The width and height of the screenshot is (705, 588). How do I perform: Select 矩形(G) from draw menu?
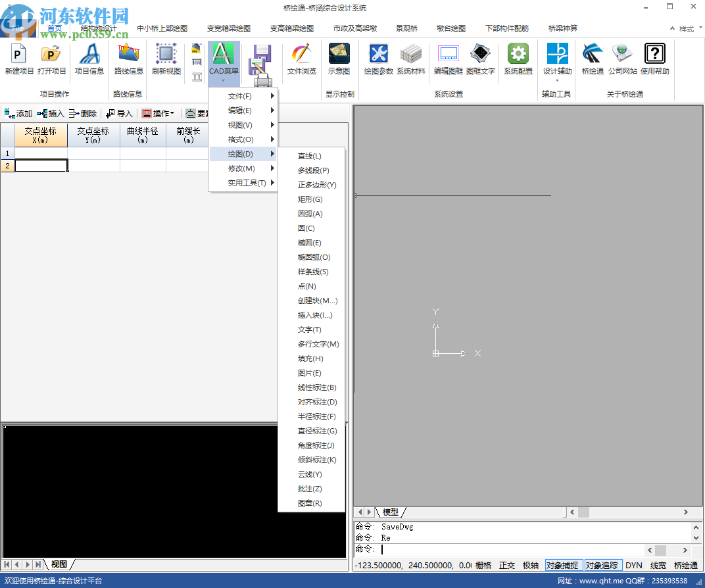coord(312,199)
